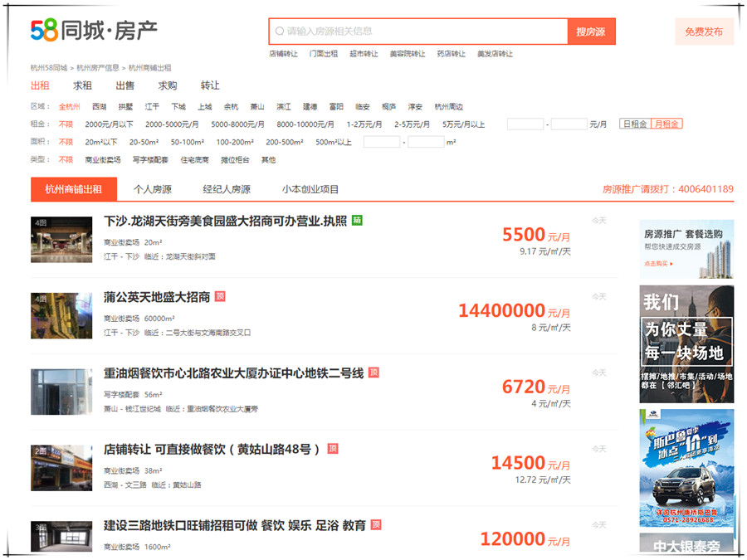Filter type by 写字楼配套
Viewport: 747px width, 560px height.
click(x=150, y=159)
